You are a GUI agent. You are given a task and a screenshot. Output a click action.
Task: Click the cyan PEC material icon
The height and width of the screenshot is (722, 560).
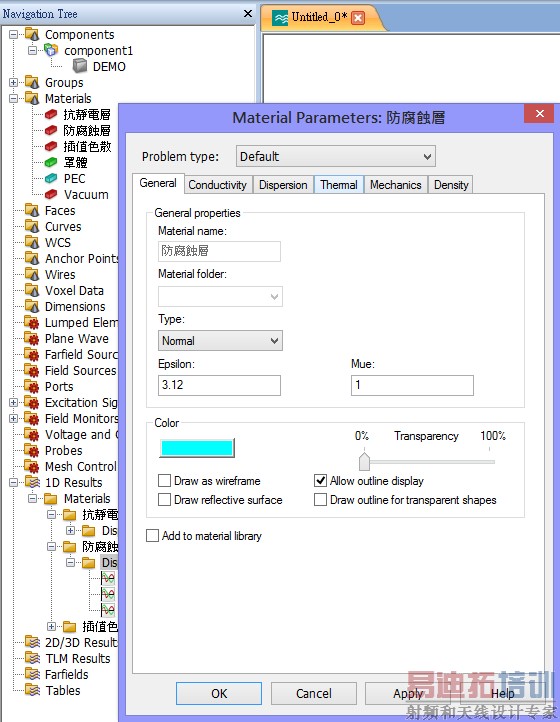[51, 178]
